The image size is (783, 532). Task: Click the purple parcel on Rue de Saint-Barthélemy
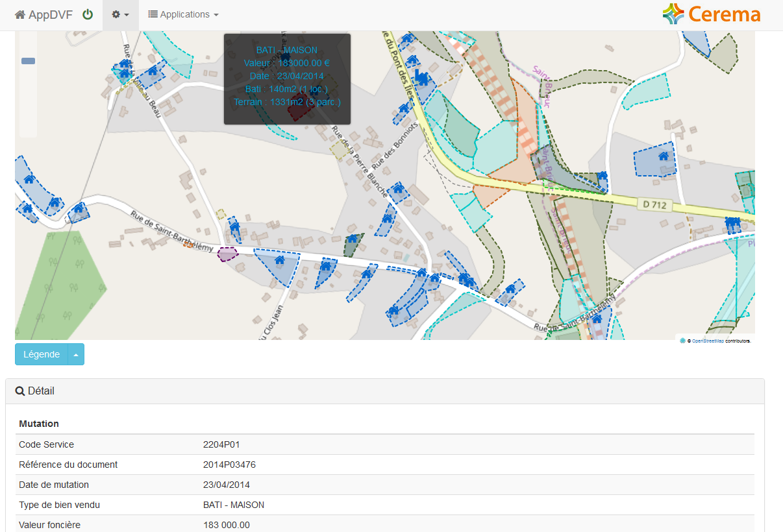227,254
